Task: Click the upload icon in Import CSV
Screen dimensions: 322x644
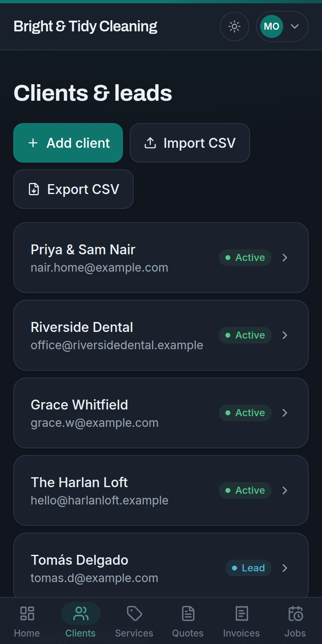Action: (x=150, y=143)
